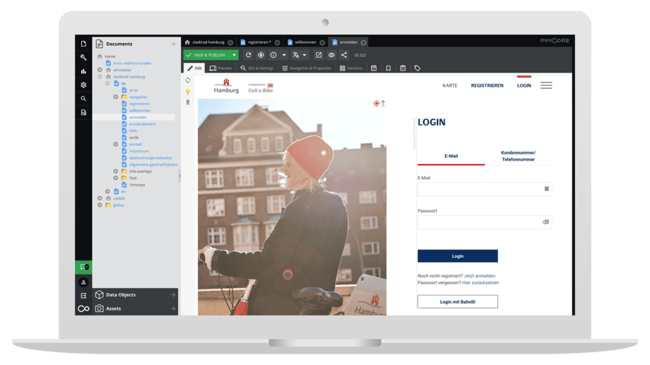Viewport: 650px width, 365px height.
Task: Select impressum in document tree
Action: [x=139, y=151]
